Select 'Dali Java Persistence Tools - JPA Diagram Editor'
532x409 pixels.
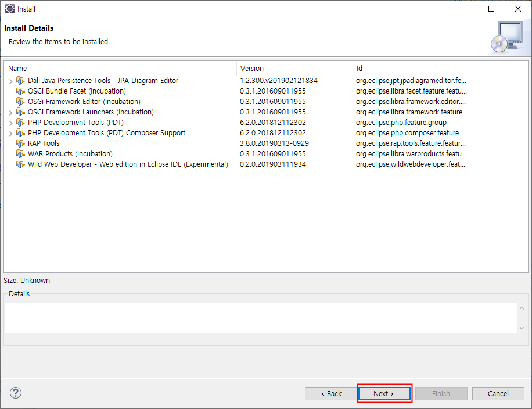103,80
